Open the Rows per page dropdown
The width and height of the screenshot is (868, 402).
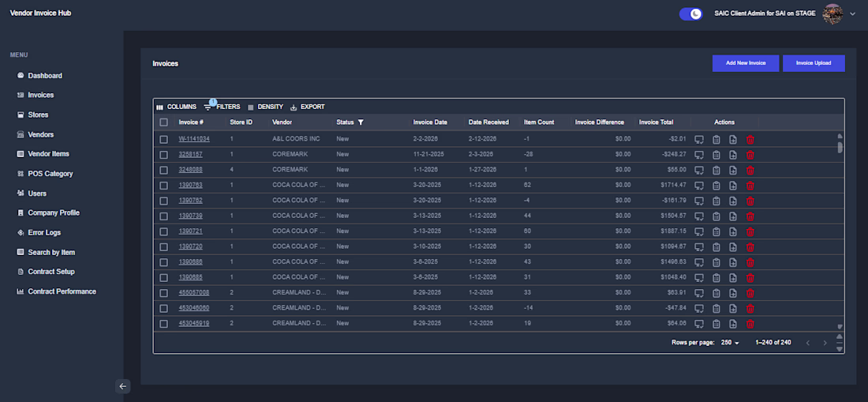pyautogui.click(x=730, y=343)
